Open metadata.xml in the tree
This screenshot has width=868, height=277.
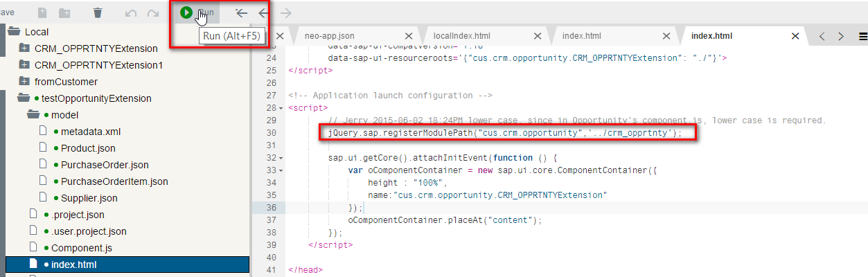tap(91, 132)
